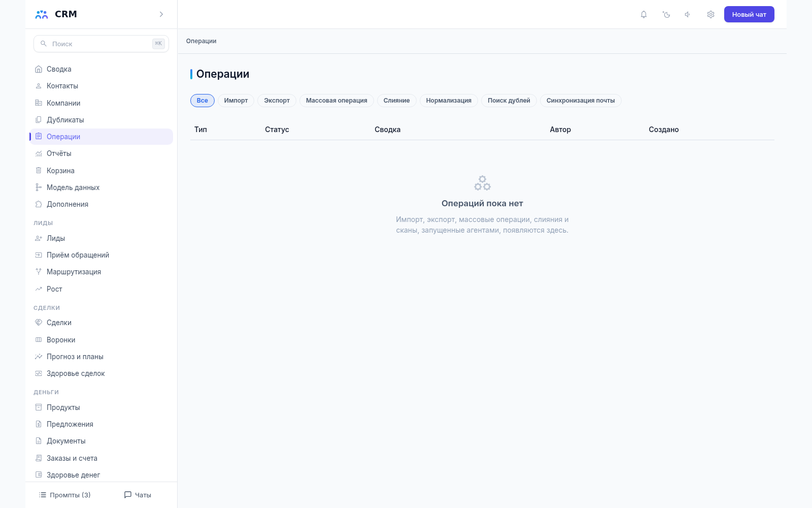Filter by Слияние operations
The width and height of the screenshot is (812, 508).
coord(397,101)
